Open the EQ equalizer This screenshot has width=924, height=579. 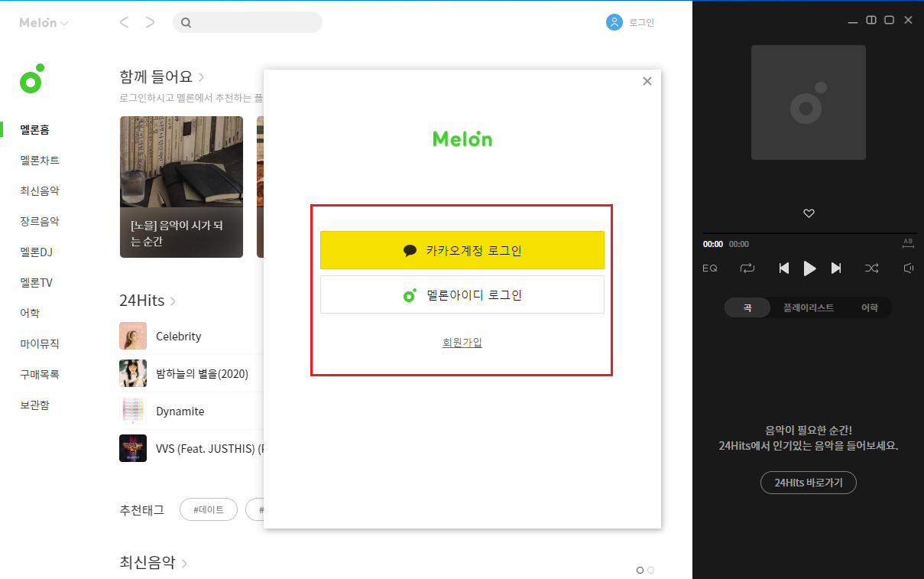pyautogui.click(x=710, y=268)
